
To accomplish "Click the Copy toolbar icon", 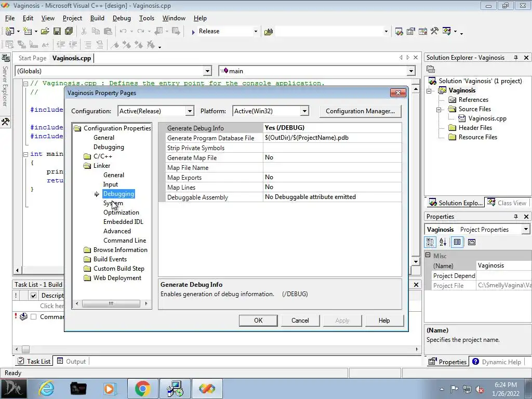I will 96,31.
